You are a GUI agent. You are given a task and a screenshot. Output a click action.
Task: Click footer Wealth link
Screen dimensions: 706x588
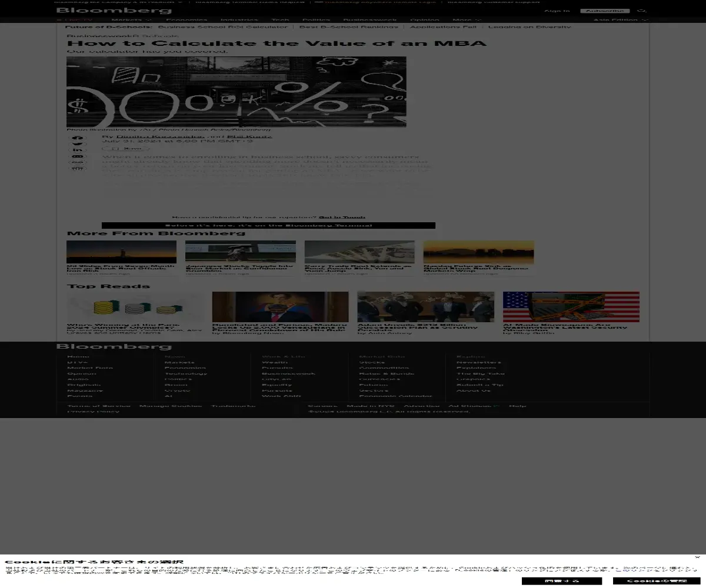(x=275, y=362)
